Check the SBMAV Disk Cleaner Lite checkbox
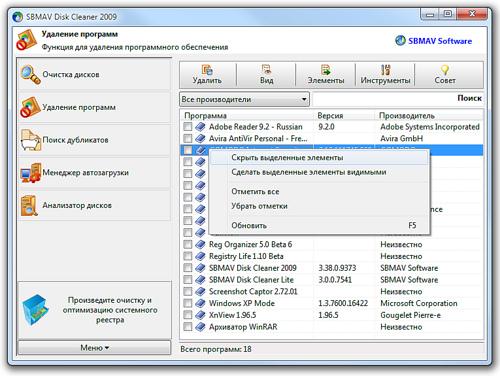 pos(188,280)
